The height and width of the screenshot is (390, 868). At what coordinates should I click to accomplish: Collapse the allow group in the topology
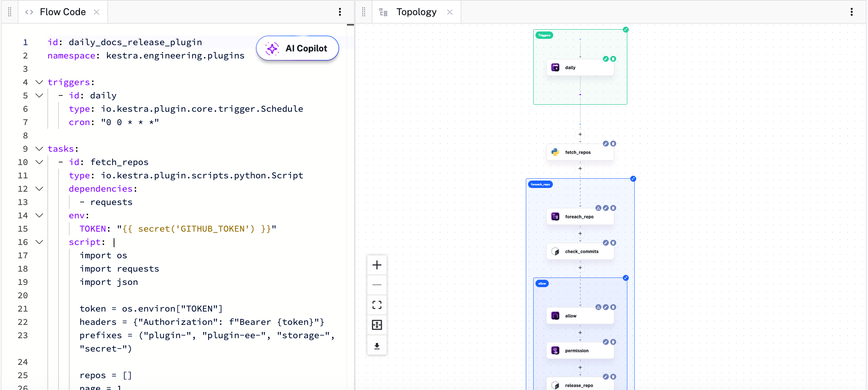626,278
